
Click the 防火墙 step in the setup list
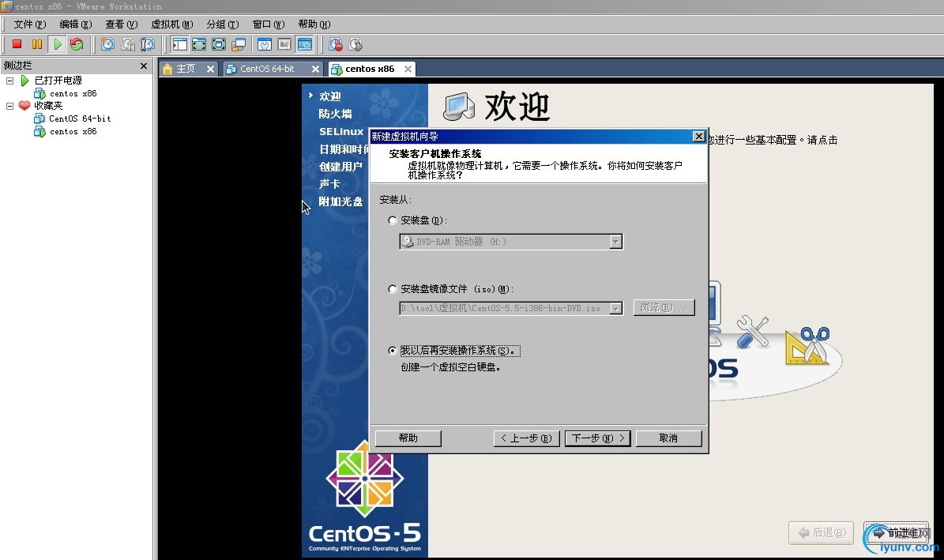[x=335, y=114]
